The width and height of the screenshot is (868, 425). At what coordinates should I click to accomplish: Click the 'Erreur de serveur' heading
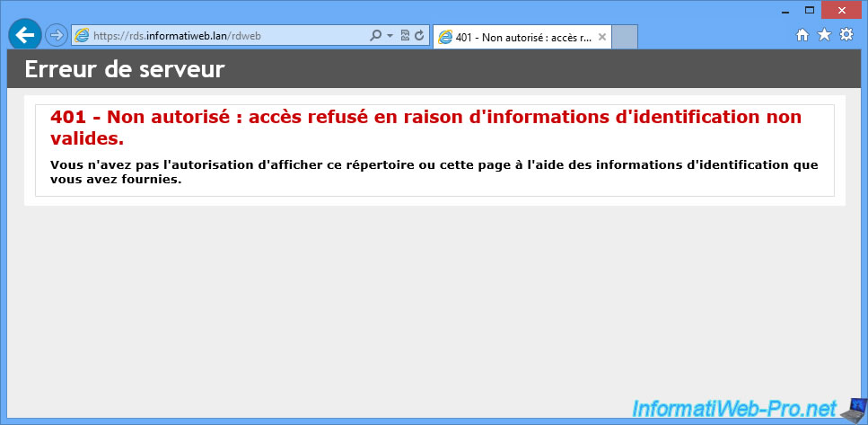[x=125, y=69]
